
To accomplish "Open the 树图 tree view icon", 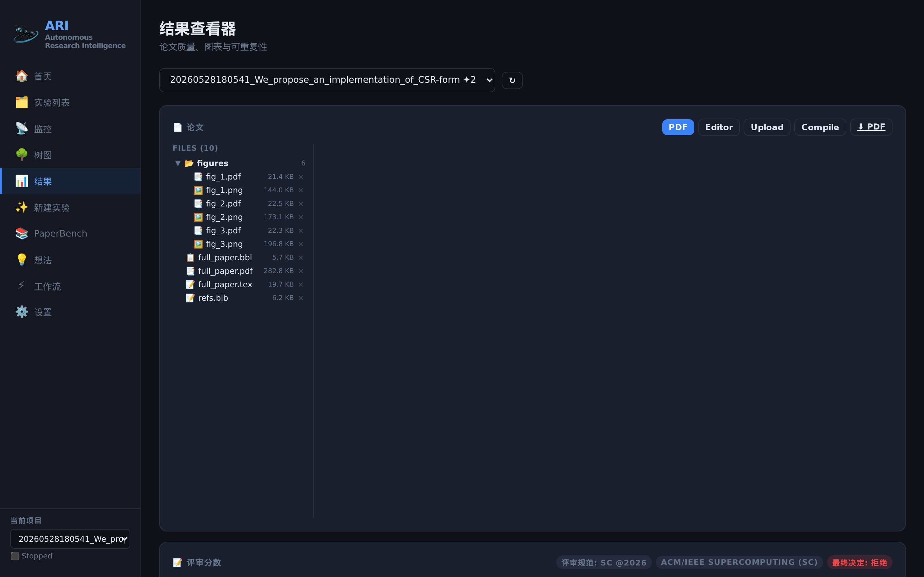I will point(22,155).
